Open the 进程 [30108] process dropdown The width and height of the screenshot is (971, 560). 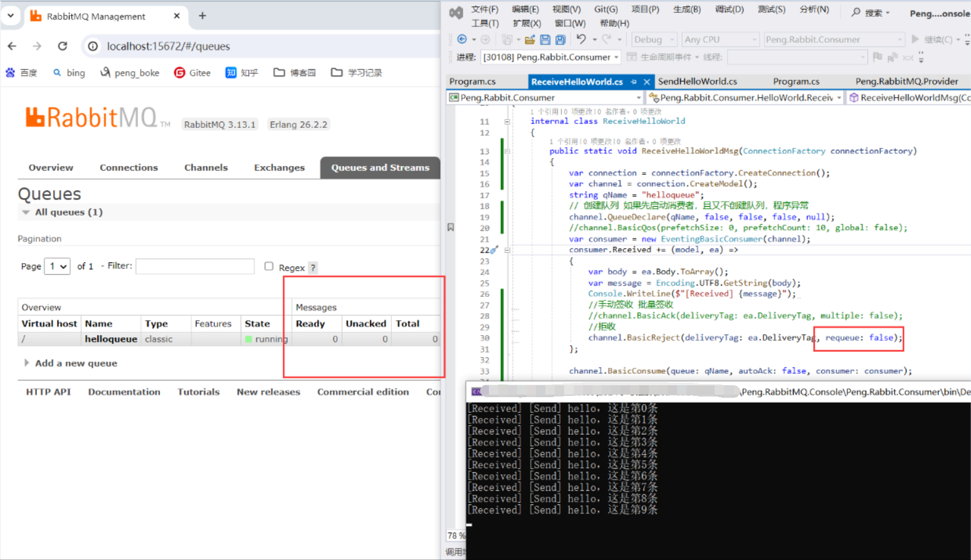click(x=550, y=57)
